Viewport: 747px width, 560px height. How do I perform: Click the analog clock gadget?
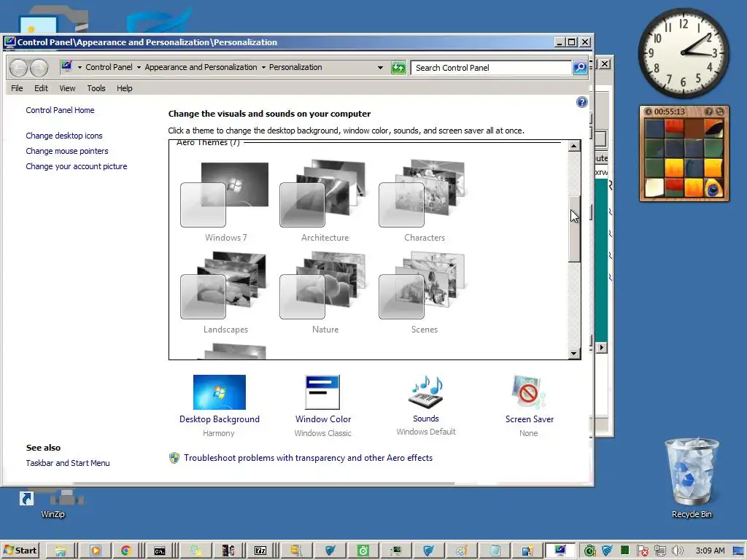tap(684, 52)
